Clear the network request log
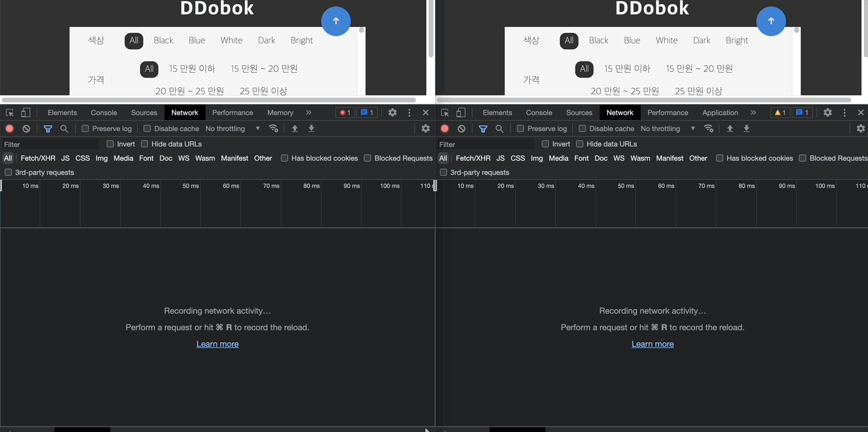This screenshot has width=868, height=432. point(26,128)
